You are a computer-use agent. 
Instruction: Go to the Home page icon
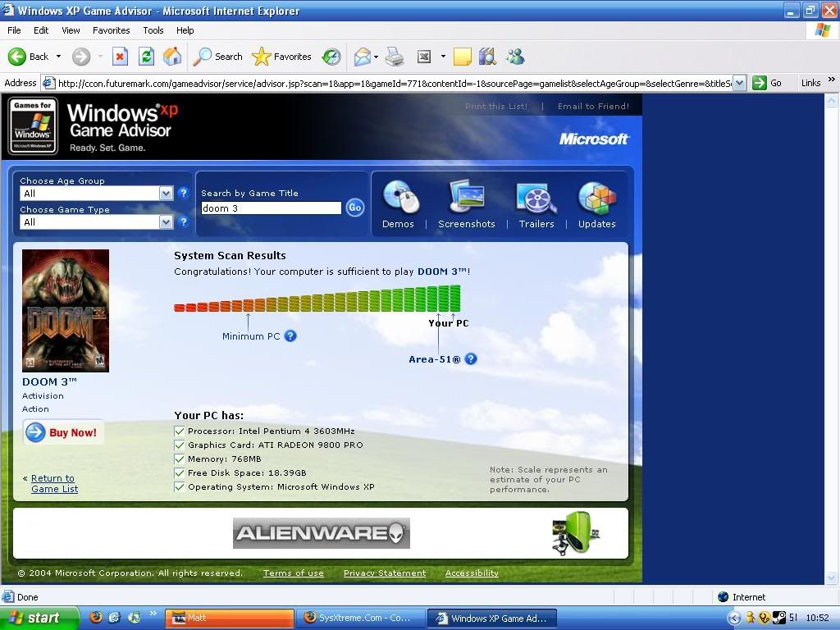[x=172, y=57]
